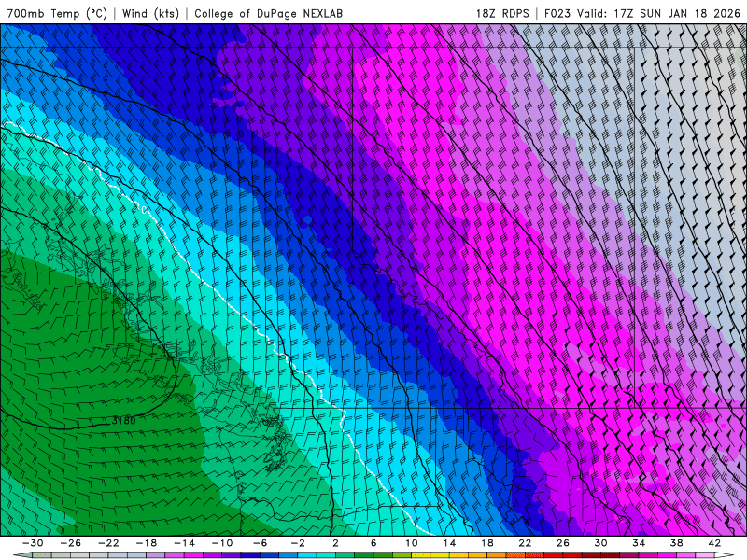Click the '38' legend value

(x=676, y=543)
